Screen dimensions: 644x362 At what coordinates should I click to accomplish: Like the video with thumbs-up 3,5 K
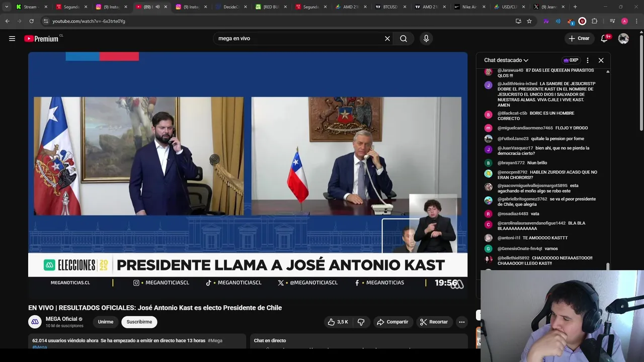tap(338, 322)
